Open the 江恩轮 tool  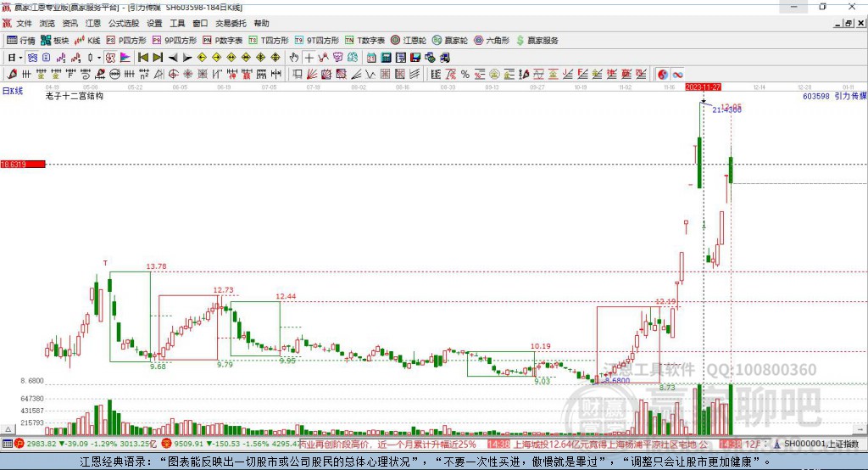(x=409, y=41)
